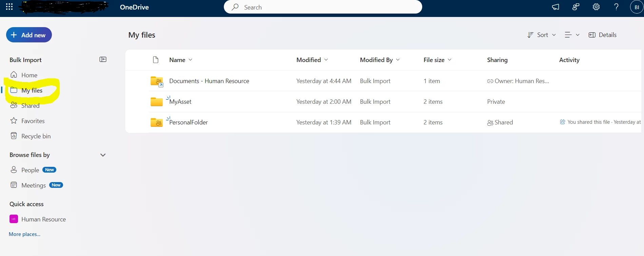
Task: Click the Details pane icon
Action: tap(592, 35)
